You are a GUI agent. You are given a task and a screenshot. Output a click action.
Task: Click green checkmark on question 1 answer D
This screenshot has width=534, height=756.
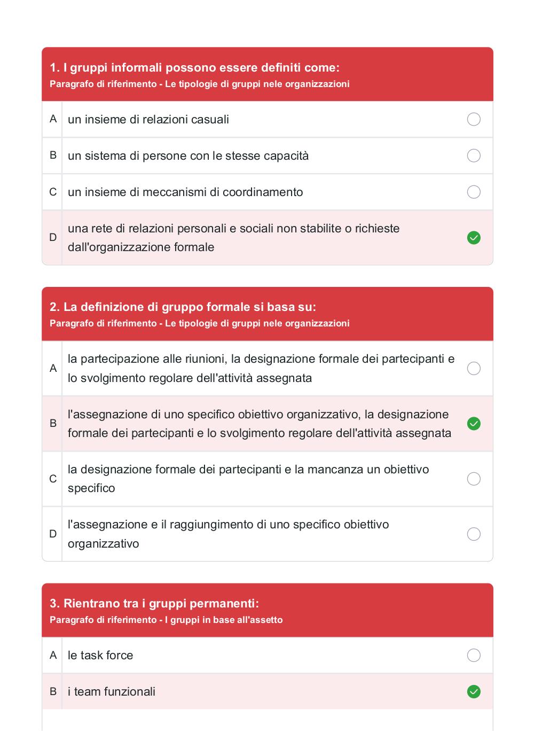[474, 238]
